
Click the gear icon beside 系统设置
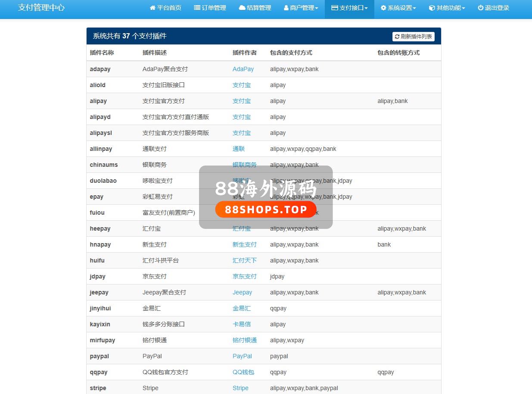pos(383,8)
